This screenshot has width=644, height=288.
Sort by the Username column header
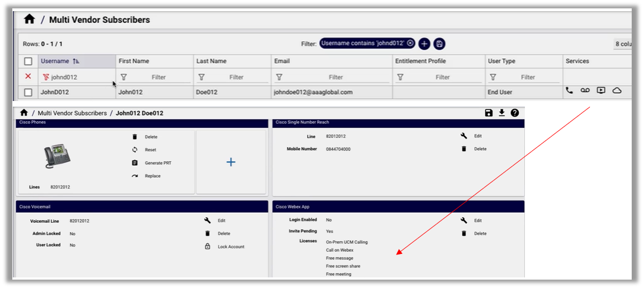pyautogui.click(x=55, y=61)
